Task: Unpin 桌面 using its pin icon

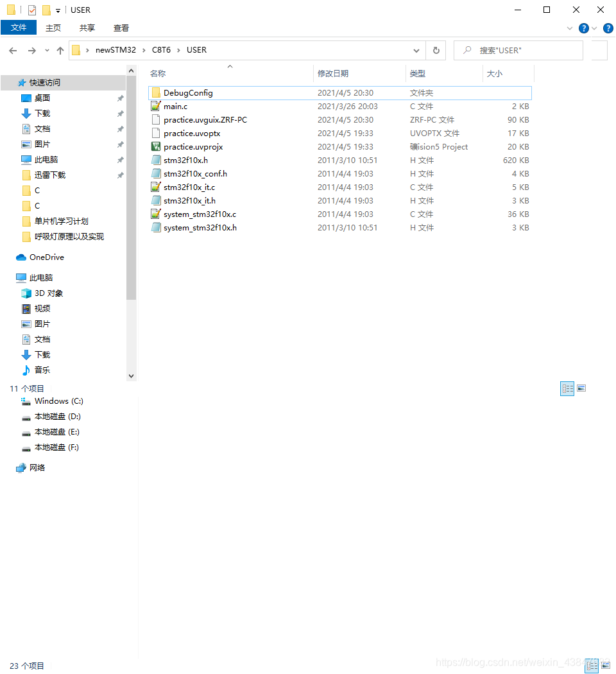Action: 120,98
